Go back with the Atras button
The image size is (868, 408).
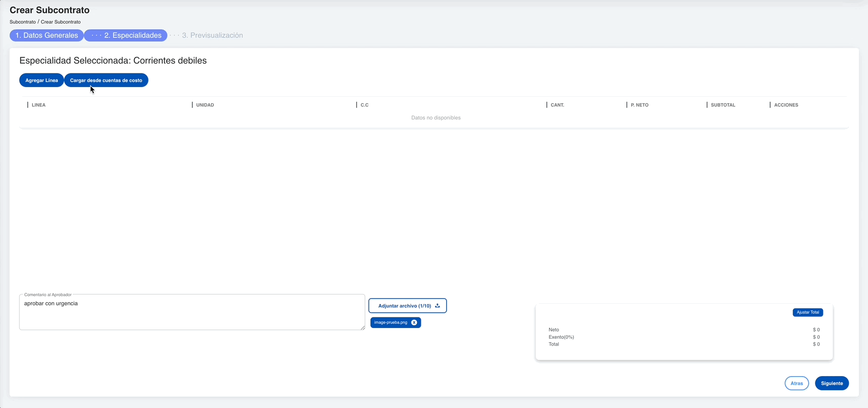(797, 383)
